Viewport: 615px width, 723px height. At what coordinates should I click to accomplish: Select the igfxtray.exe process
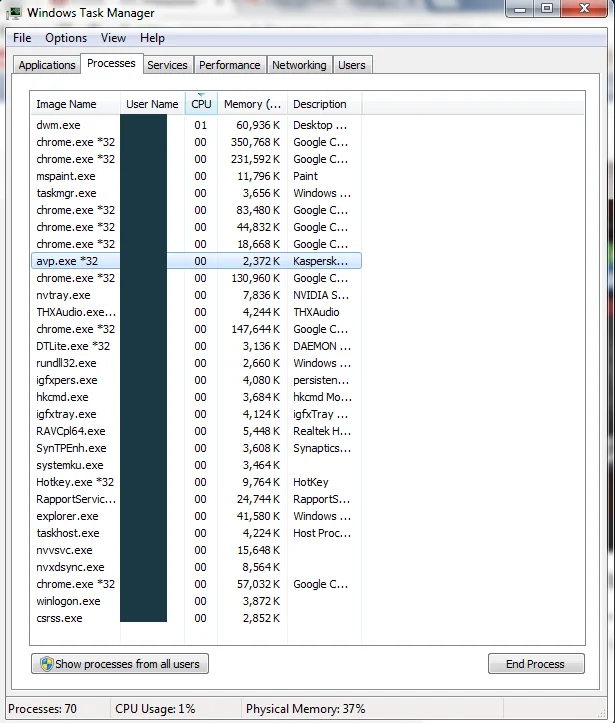[196, 414]
